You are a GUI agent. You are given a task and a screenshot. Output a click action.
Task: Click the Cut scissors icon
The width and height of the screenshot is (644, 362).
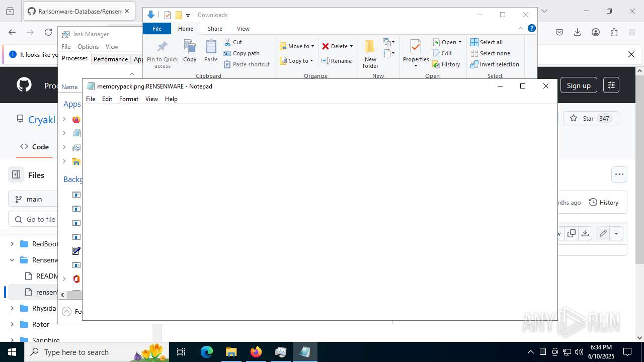(x=227, y=42)
